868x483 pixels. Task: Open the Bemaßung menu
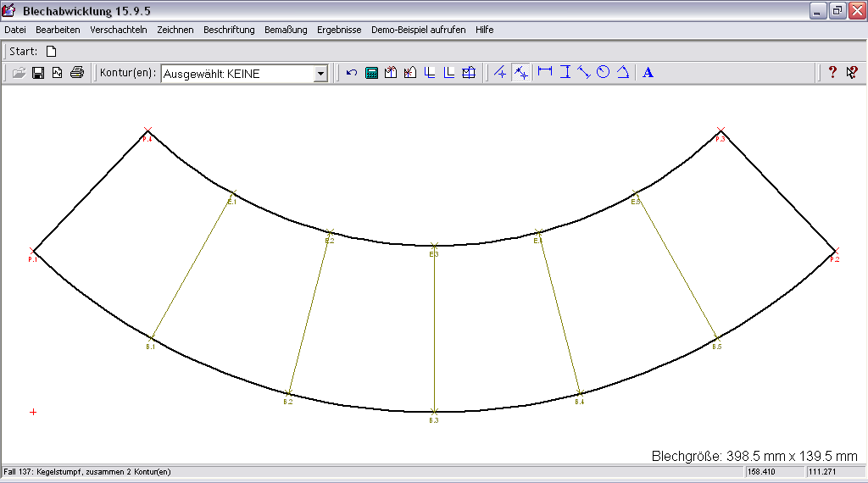(x=286, y=30)
